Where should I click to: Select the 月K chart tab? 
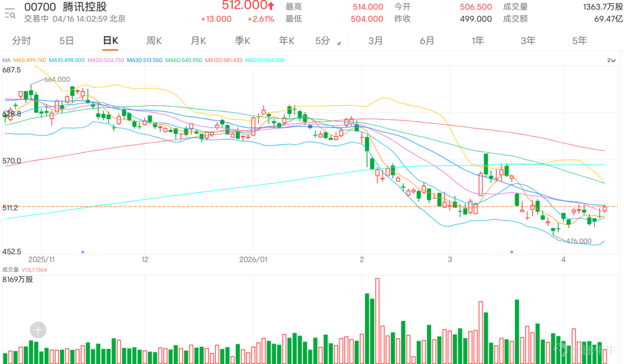[198, 41]
